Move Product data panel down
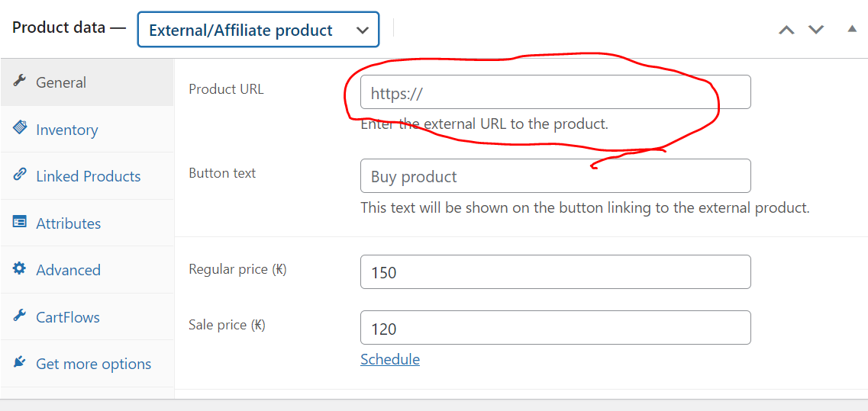 [x=816, y=30]
